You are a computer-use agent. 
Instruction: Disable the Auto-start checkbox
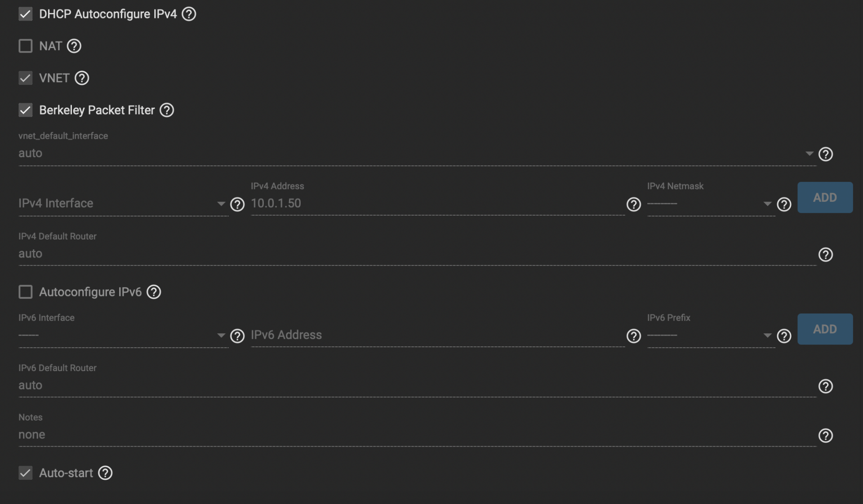pos(26,473)
